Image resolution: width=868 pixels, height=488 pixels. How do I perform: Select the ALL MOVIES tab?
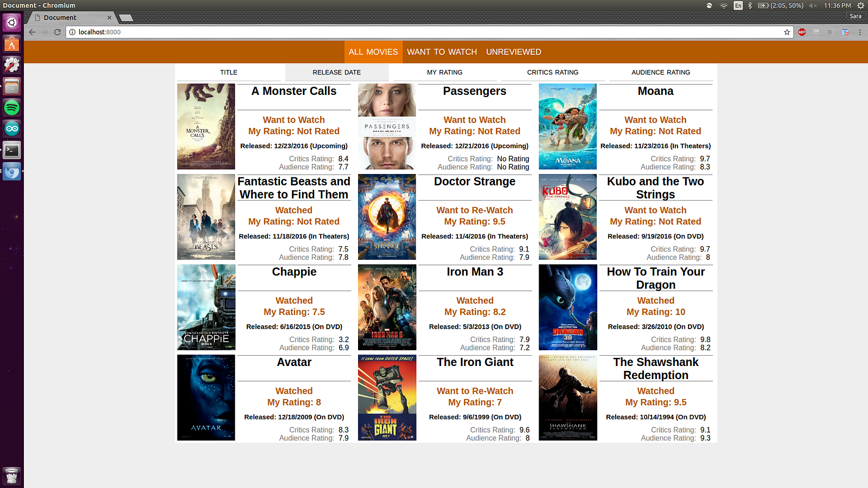coord(373,52)
